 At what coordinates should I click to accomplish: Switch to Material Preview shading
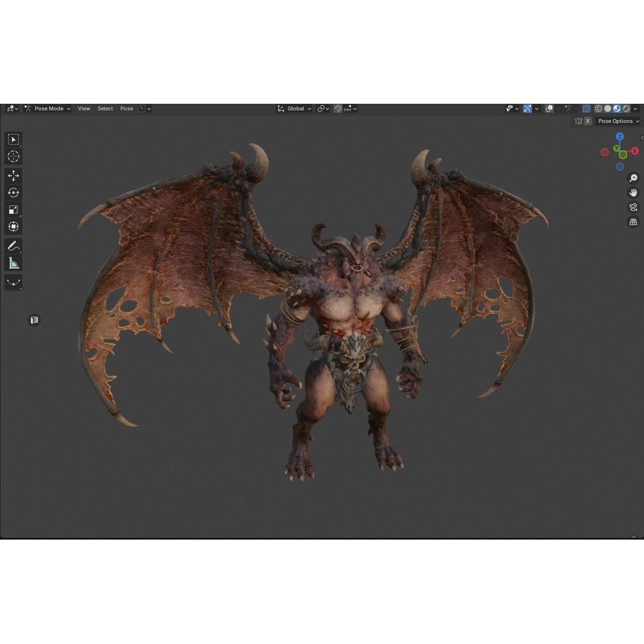tap(617, 109)
